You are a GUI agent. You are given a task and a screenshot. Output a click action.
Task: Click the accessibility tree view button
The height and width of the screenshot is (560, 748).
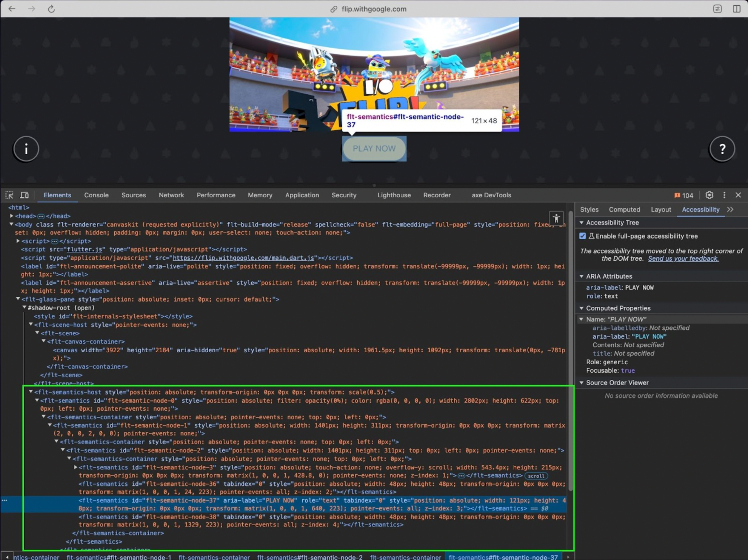[x=556, y=218]
